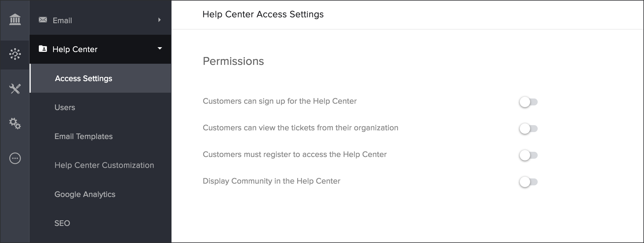Screen dimensions: 644x243
Task: Click the Help Center folder icon
Action: click(x=43, y=49)
